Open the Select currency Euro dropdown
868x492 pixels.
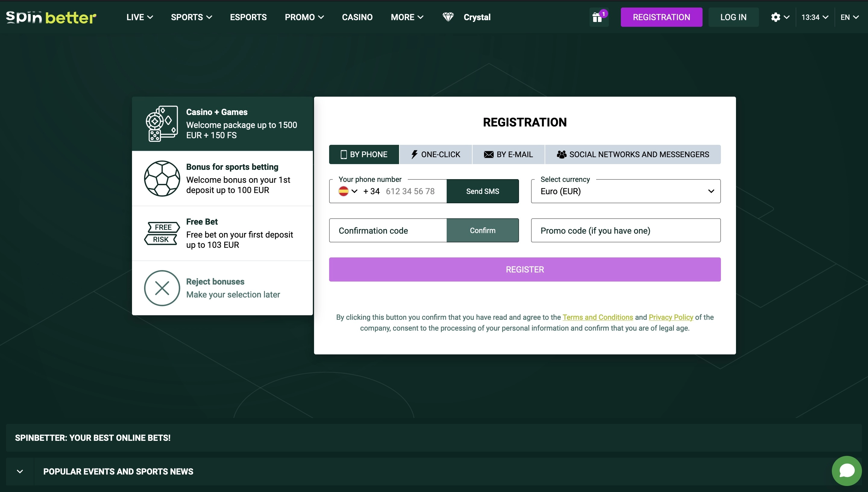(x=626, y=191)
